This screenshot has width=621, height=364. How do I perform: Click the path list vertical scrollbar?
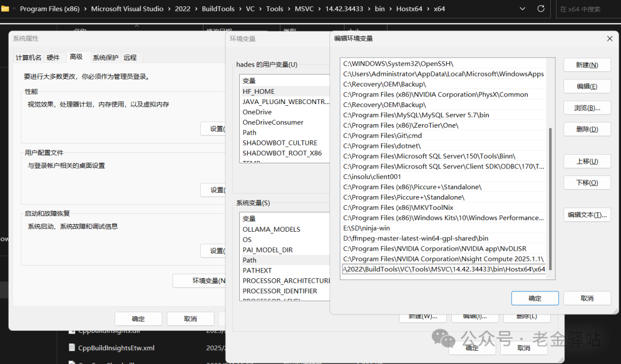coord(550,198)
